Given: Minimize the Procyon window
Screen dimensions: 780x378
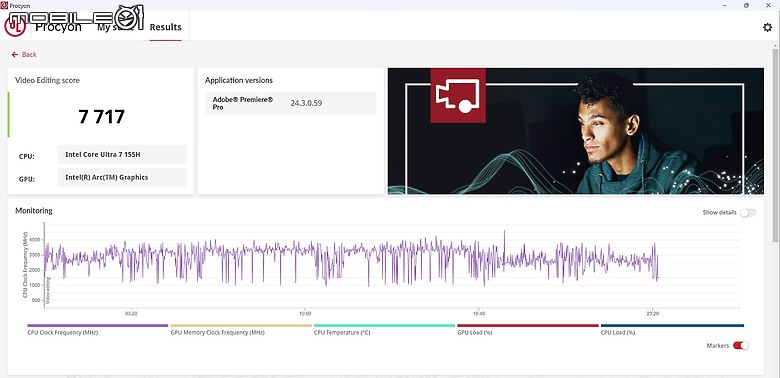Looking at the screenshot, I should pyautogui.click(x=724, y=5).
